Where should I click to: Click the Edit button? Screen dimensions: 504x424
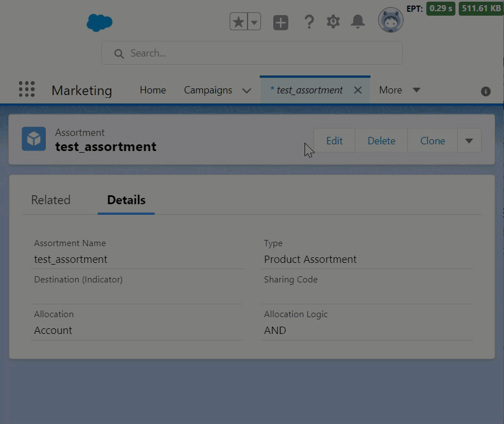(334, 140)
